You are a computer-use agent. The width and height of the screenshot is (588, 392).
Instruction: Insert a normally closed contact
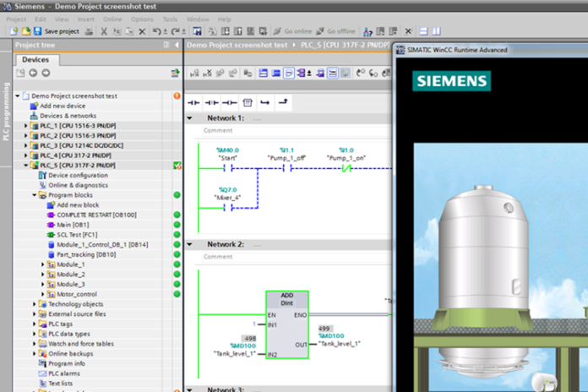pos(210,102)
